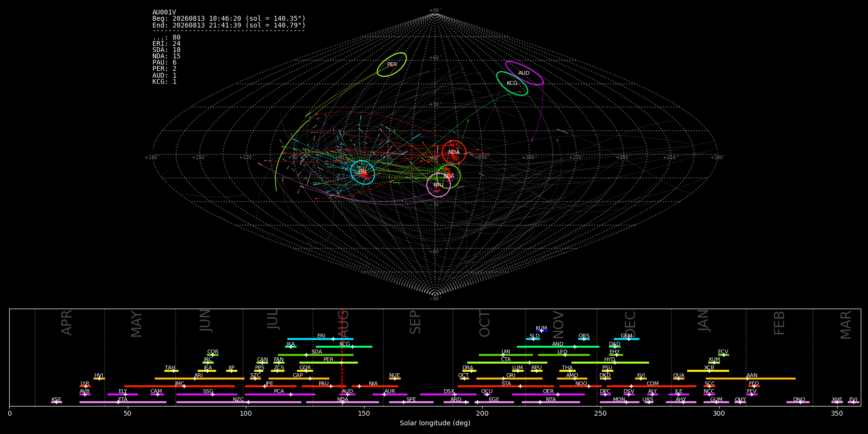868x434 pixels.
Task: Click the red dashed current-date line
Action: coord(342,357)
